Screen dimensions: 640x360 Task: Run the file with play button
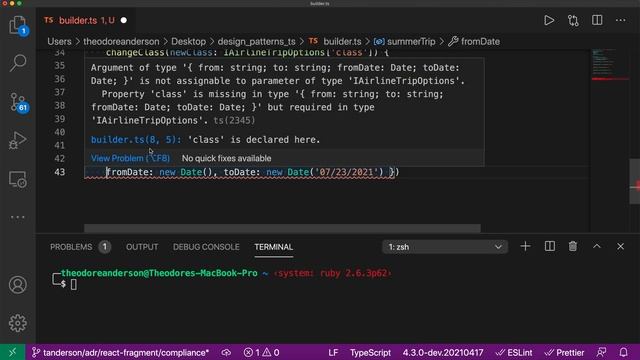(549, 20)
